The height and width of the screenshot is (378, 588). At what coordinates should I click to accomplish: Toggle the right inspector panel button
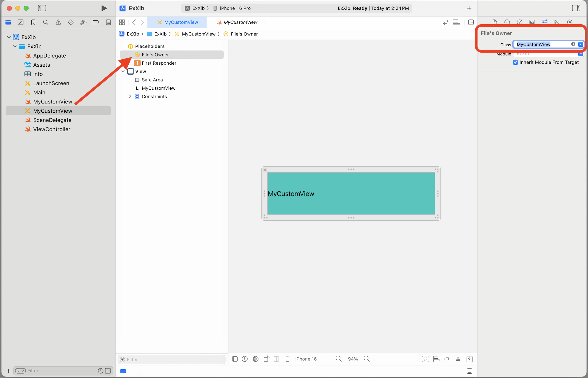[576, 8]
